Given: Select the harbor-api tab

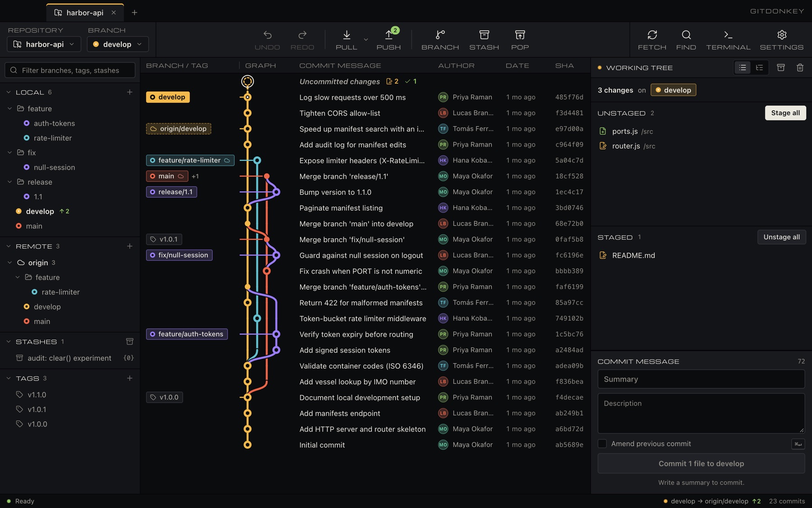Looking at the screenshot, I should 85,13.
